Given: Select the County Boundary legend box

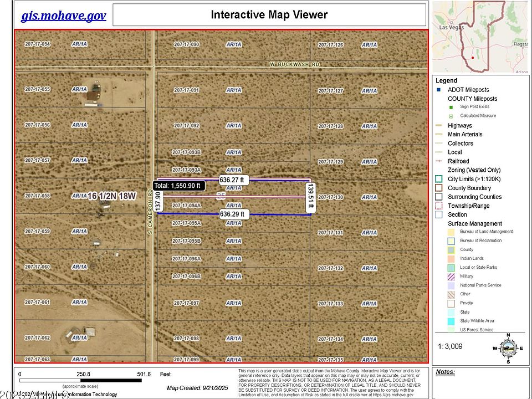Looking at the screenshot, I should [x=438, y=188].
